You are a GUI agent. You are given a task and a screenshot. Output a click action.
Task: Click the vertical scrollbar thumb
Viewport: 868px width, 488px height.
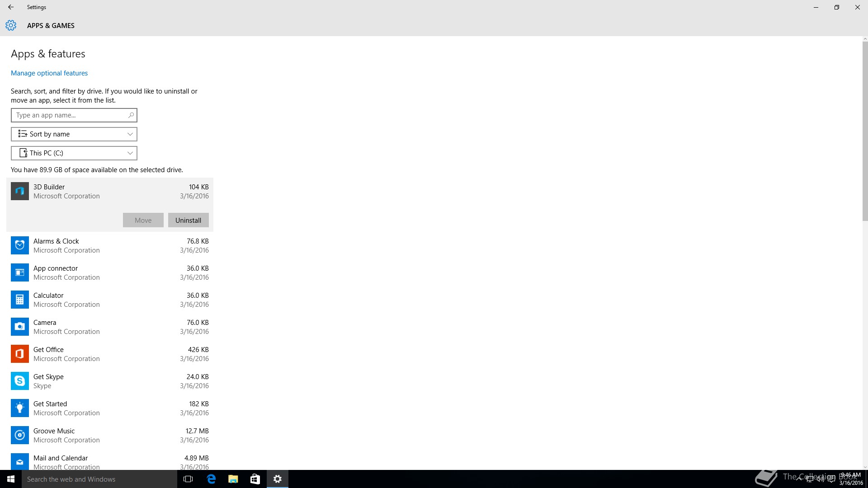point(865,131)
